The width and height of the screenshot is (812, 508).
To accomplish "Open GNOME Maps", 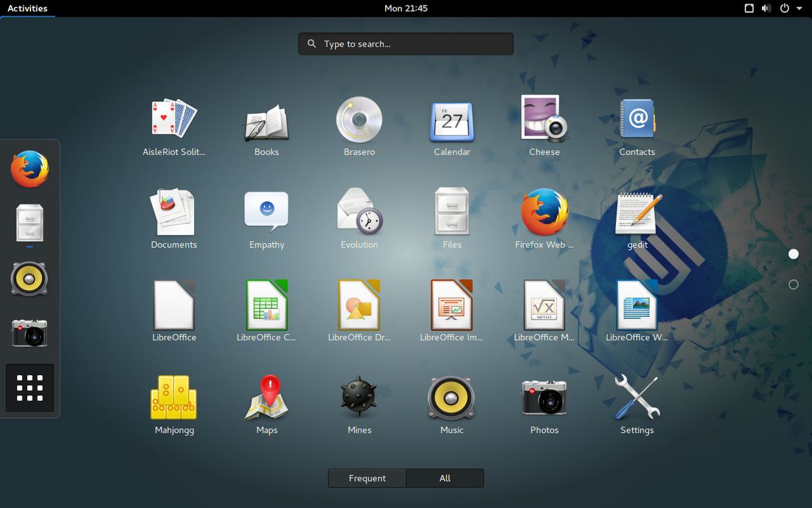I will (267, 398).
